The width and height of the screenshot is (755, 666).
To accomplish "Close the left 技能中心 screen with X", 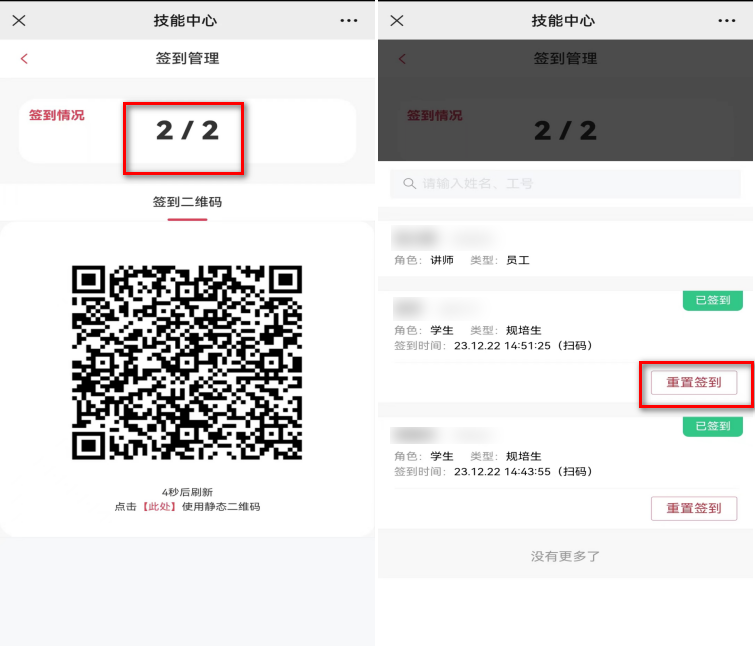I will [19, 20].
